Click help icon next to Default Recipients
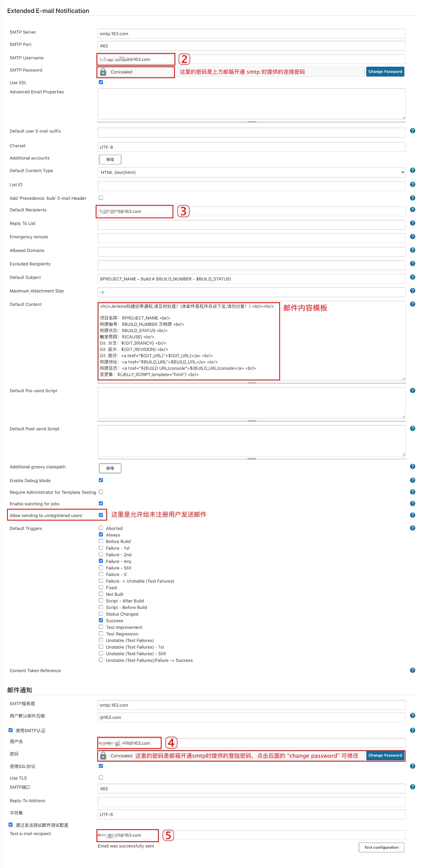Image resolution: width=422 pixels, height=868 pixels. (x=412, y=210)
